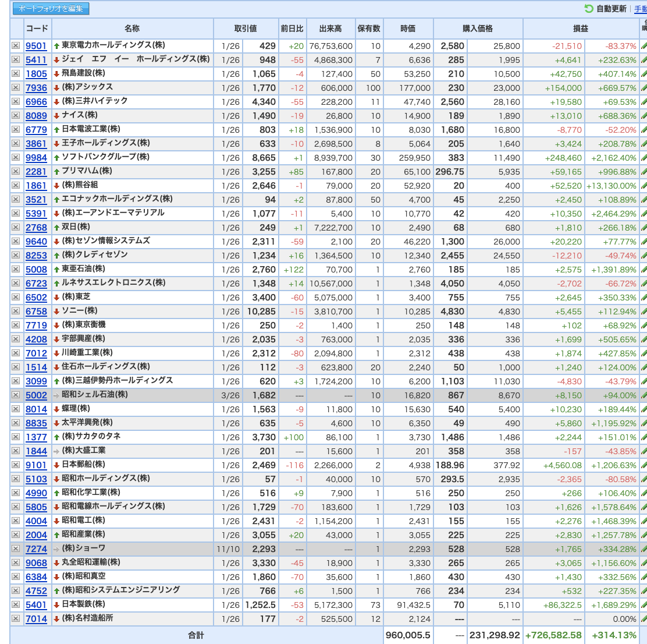Remove 日本郵船 row with X icon
This screenshot has height=644, width=647.
pyautogui.click(x=16, y=465)
